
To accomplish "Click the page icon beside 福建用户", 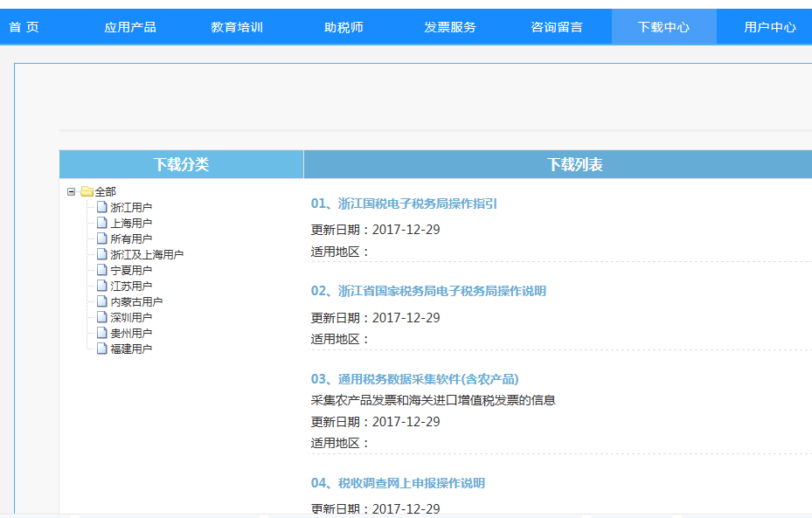I will [x=102, y=349].
